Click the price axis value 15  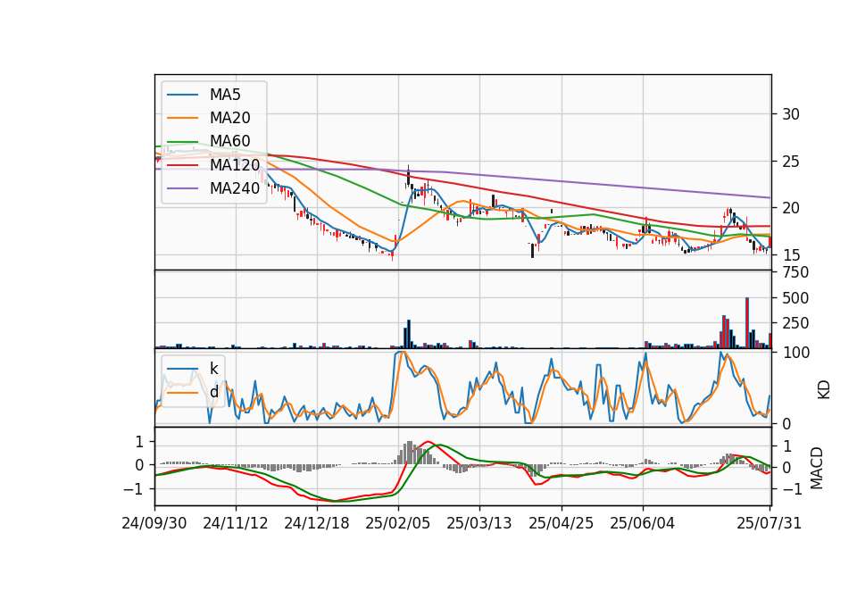coord(791,254)
